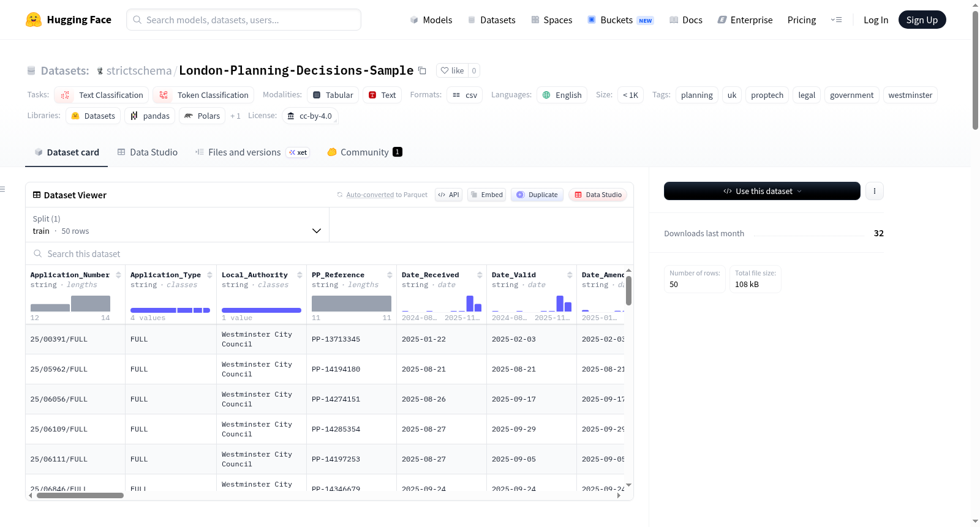Click the Date_Received histogram chart
Image resolution: width=980 pixels, height=527 pixels.
(442, 303)
